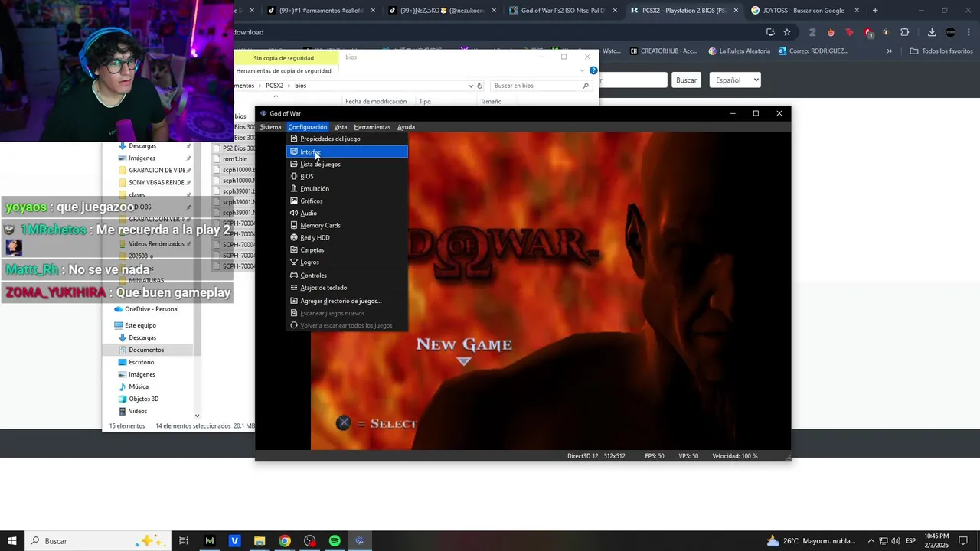Select Objetos 3D in Explorer sidebar
The height and width of the screenshot is (551, 980).
(x=144, y=399)
